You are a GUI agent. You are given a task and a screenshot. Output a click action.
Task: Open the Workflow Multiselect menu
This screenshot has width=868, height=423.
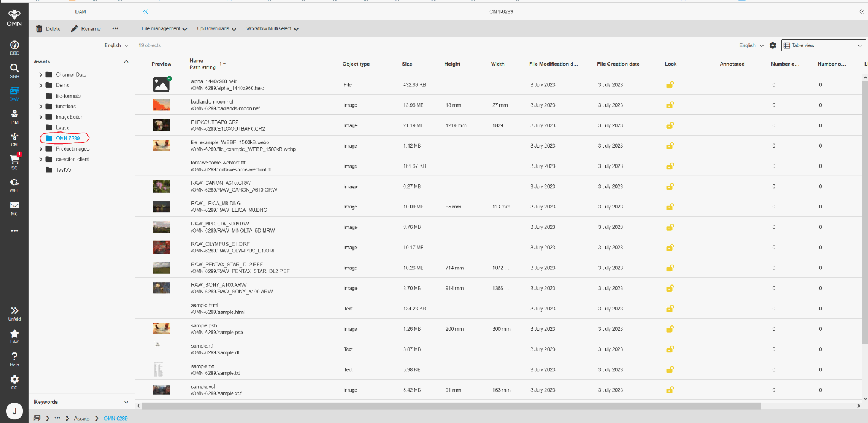click(272, 28)
